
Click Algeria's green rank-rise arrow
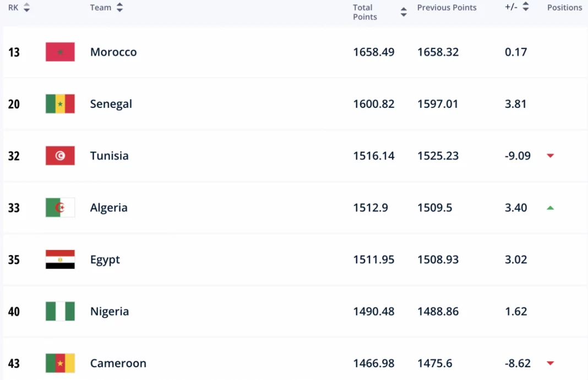(550, 208)
